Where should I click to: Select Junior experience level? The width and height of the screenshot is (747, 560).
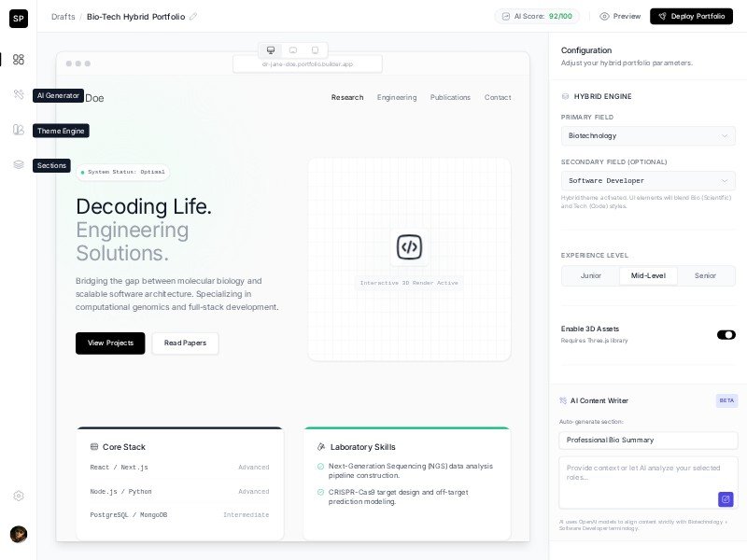click(591, 276)
